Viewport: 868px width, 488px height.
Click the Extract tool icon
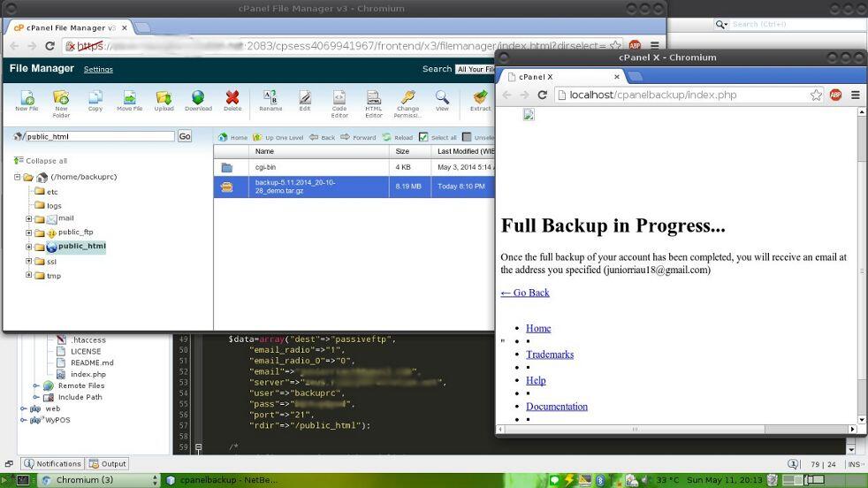[x=480, y=100]
